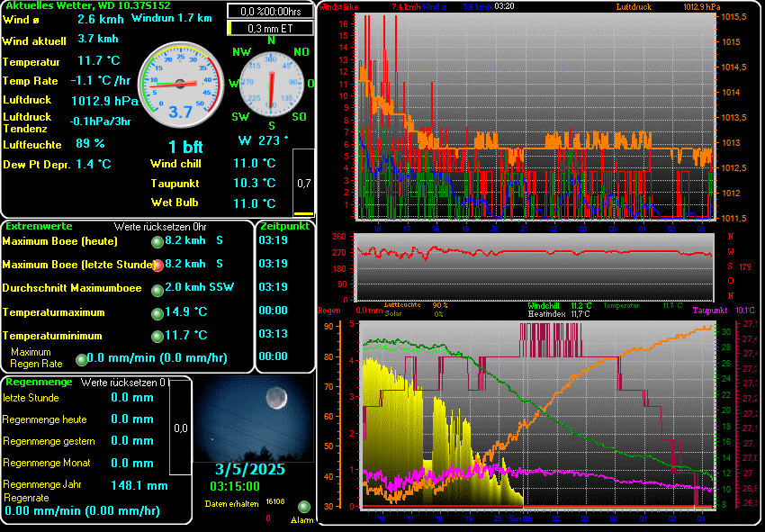
Task: Click the temperature and humidity history graph
Action: click(536, 415)
